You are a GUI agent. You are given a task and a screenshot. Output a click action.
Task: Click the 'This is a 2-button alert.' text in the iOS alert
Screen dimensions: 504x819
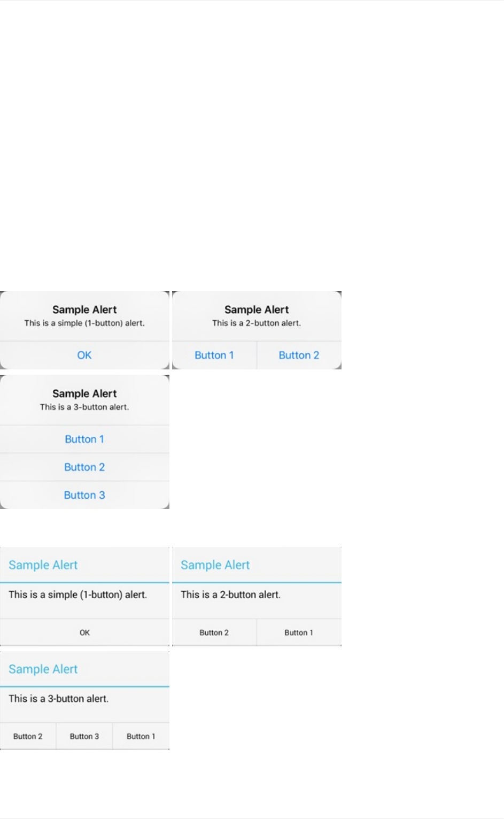click(257, 323)
